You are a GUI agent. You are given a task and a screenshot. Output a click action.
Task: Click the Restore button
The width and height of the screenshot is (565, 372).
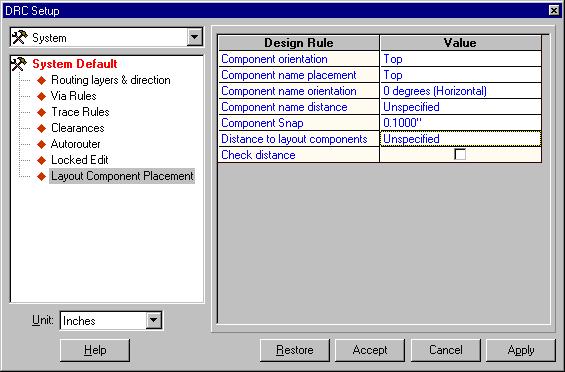click(x=294, y=350)
